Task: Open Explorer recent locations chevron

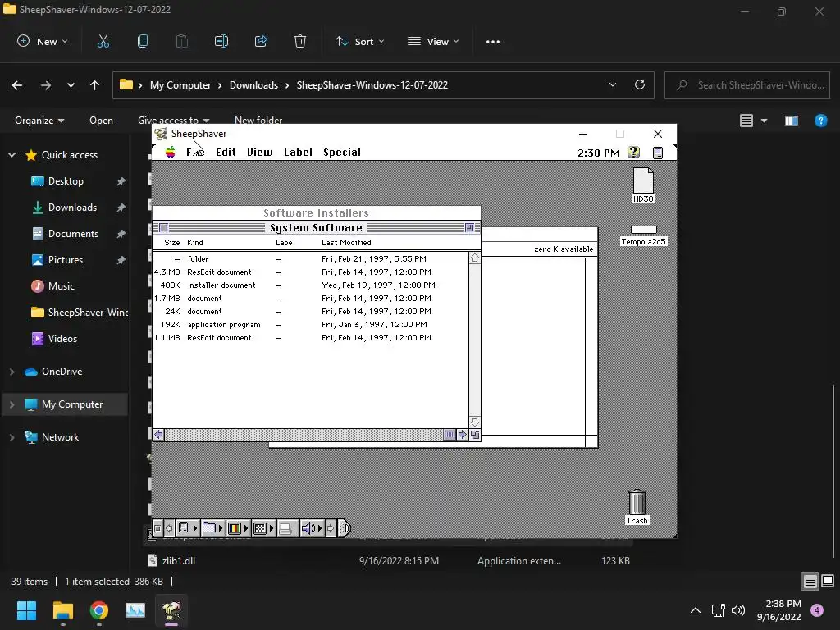Action: 71,85
